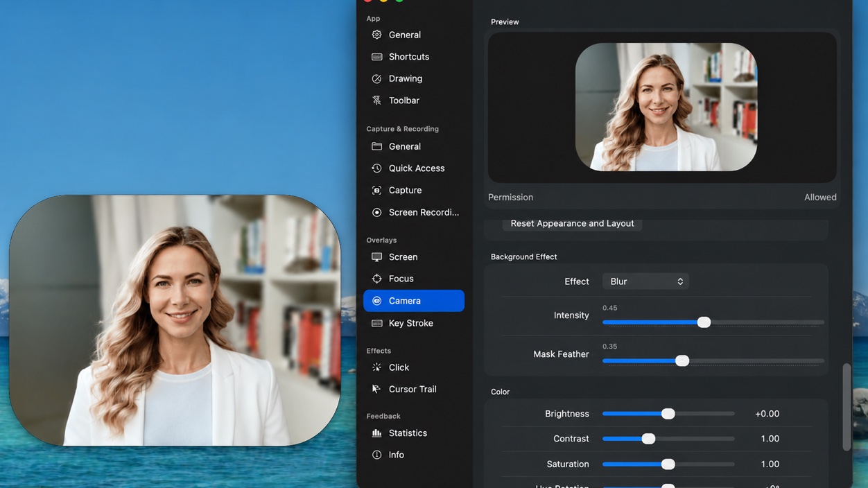
Task: Click the Brightness slider handle
Action: tap(668, 414)
